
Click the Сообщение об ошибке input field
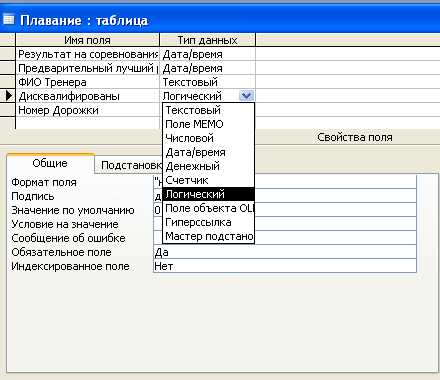click(285, 238)
